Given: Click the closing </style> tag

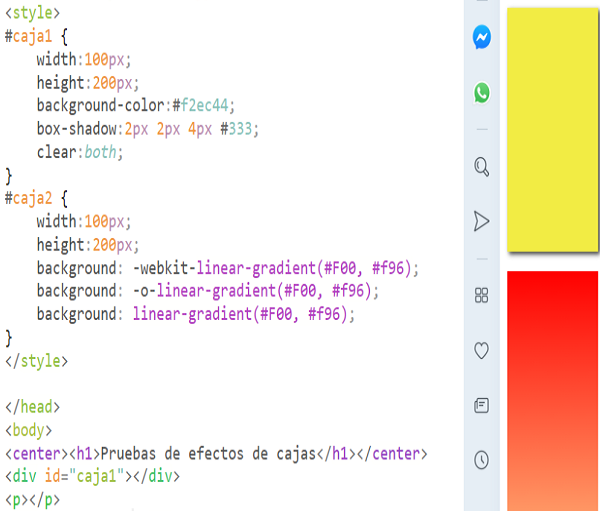Looking at the screenshot, I should tap(36, 361).
